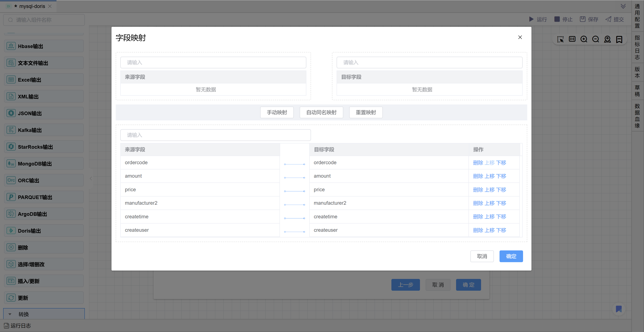Click the zoom out magnifier icon
This screenshot has height=332, width=644.
(x=595, y=39)
